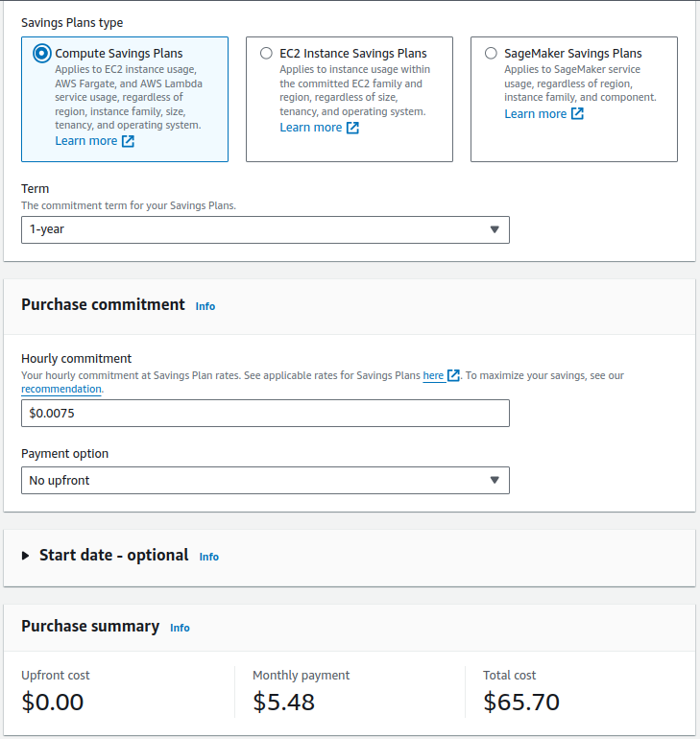The width and height of the screenshot is (700, 739).
Task: Expand the Start date - optional section
Action: [26, 556]
